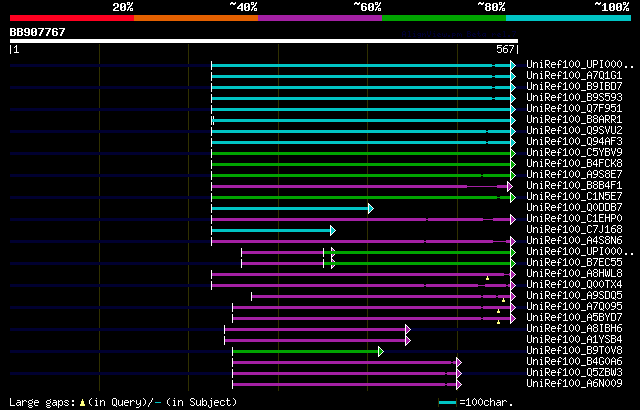Select the UniRef100_Q94AF3 subject label

click(574, 142)
